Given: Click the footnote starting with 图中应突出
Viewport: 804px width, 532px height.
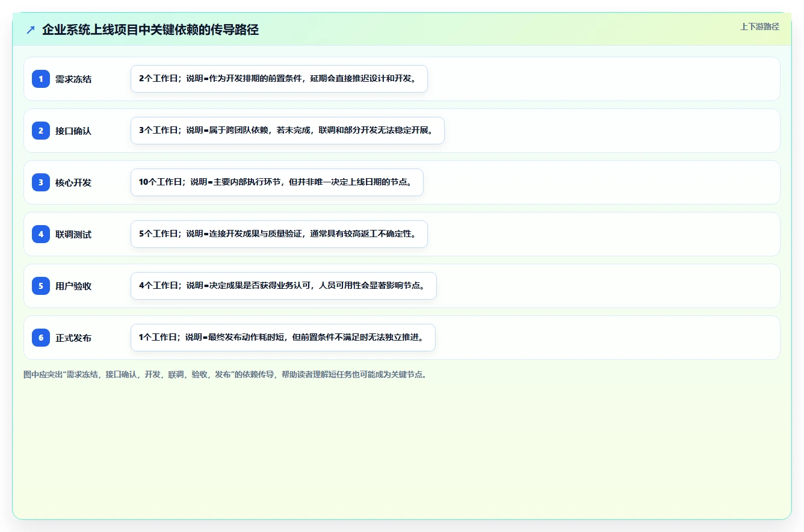Looking at the screenshot, I should pyautogui.click(x=225, y=374).
